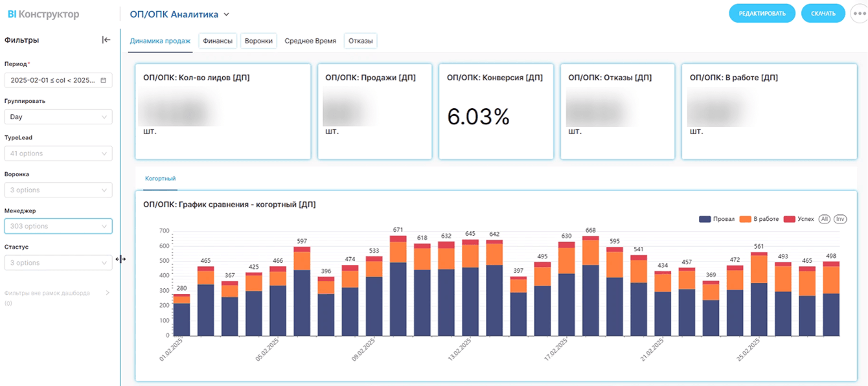Open the ОП/ОПК Аналитика dashboard dropdown
Viewport: 868px width, 386px height.
coord(179,14)
